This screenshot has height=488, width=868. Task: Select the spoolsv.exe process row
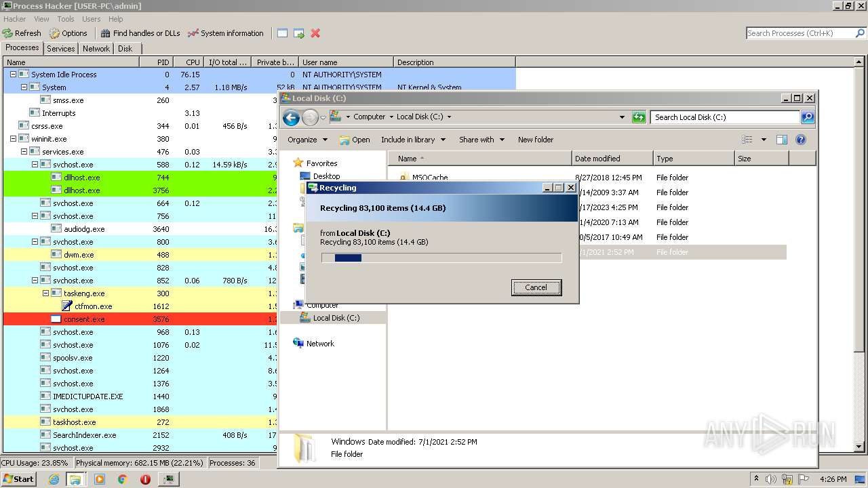pyautogui.click(x=141, y=358)
